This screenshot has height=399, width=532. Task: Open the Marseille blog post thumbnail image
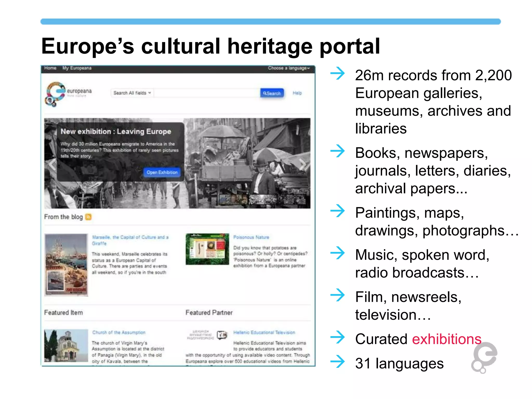pos(66,265)
